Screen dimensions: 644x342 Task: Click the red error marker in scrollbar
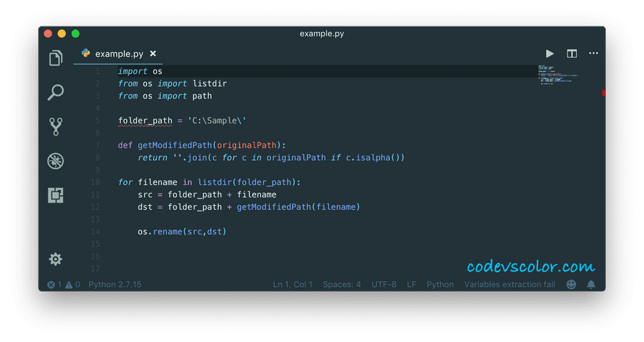point(604,93)
